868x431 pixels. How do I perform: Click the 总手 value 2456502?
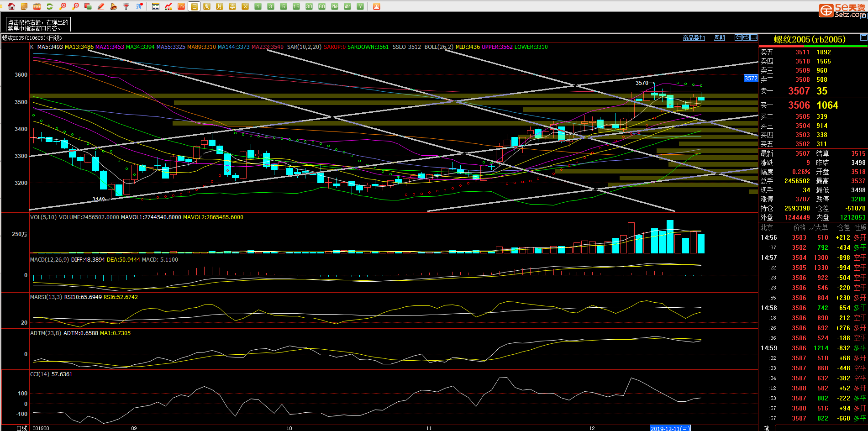(x=797, y=181)
